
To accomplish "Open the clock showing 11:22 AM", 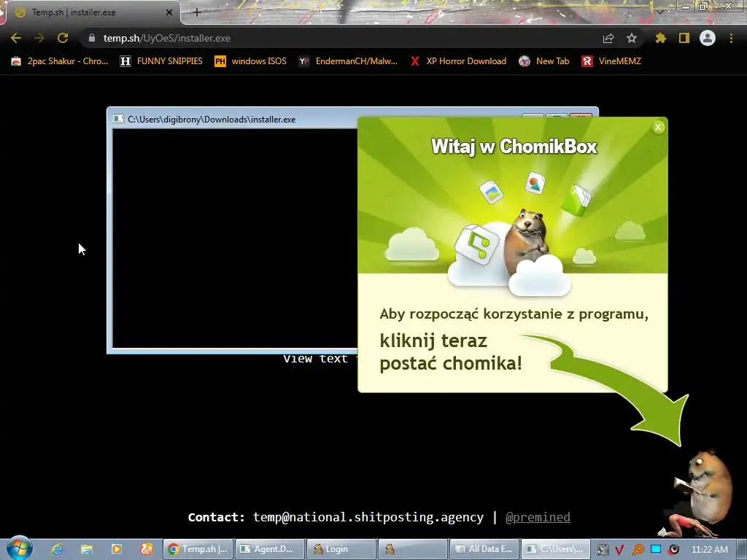I will coord(709,550).
